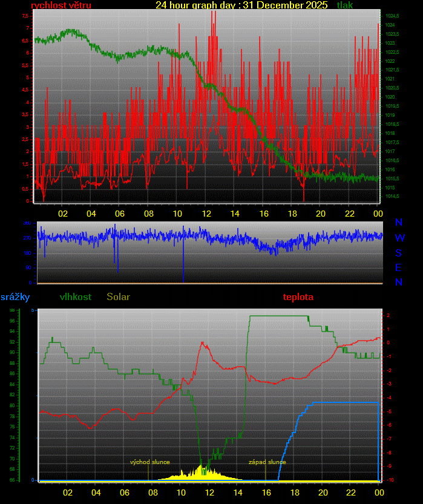This screenshot has width=423, height=504.
Task: Click the top 'N' wind direction letter
Action: 399,223
